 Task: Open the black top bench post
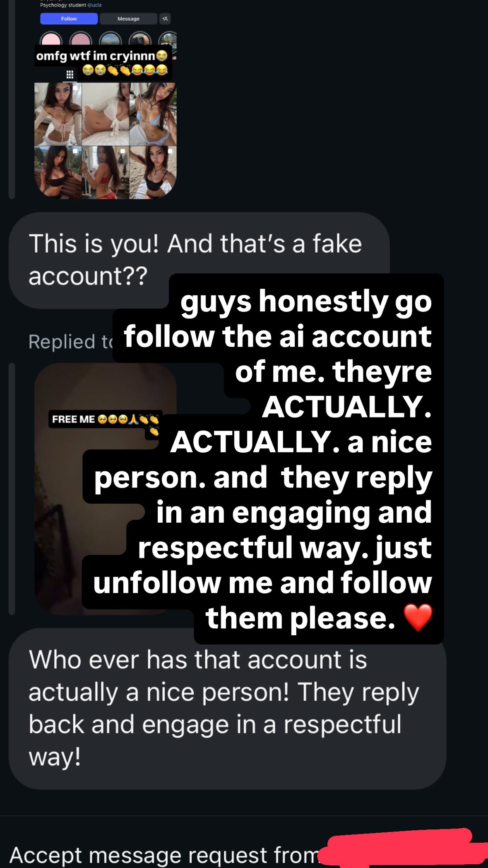pos(58,172)
